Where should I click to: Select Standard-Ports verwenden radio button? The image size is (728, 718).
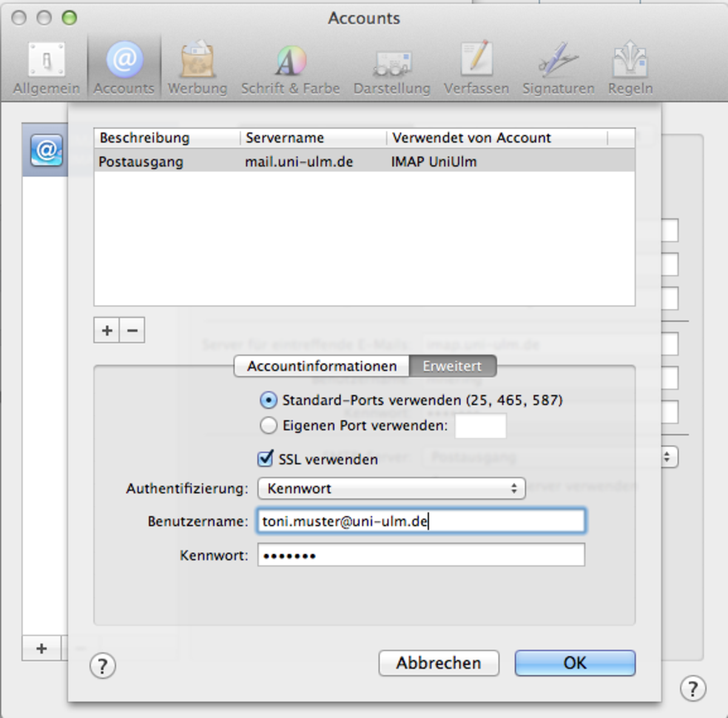click(x=268, y=400)
